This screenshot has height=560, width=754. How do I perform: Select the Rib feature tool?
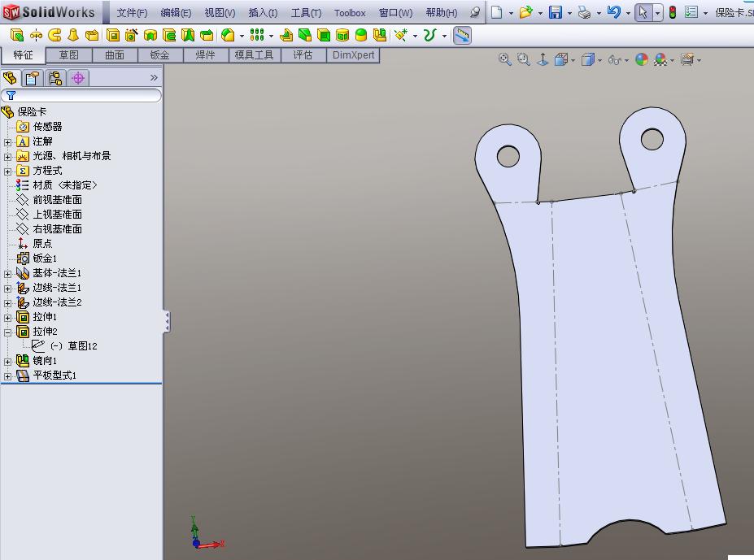[x=286, y=35]
